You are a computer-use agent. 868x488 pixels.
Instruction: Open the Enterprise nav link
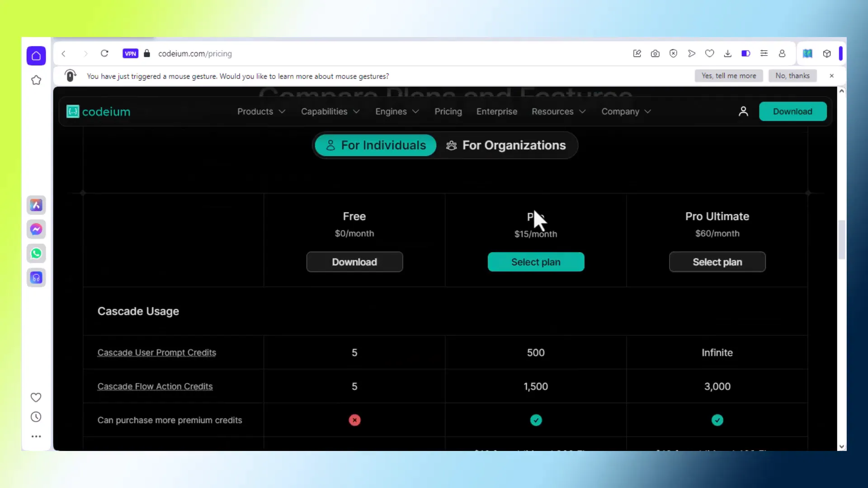click(x=496, y=111)
